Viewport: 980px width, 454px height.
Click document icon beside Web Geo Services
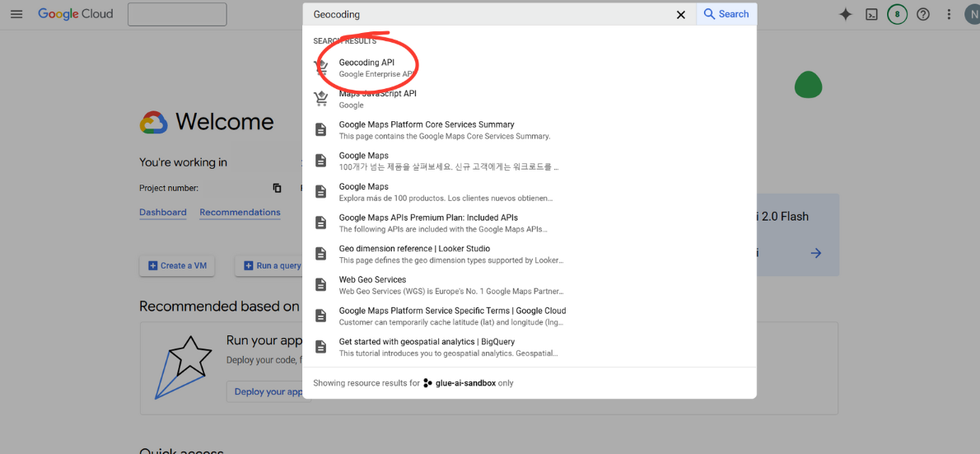[x=320, y=284]
